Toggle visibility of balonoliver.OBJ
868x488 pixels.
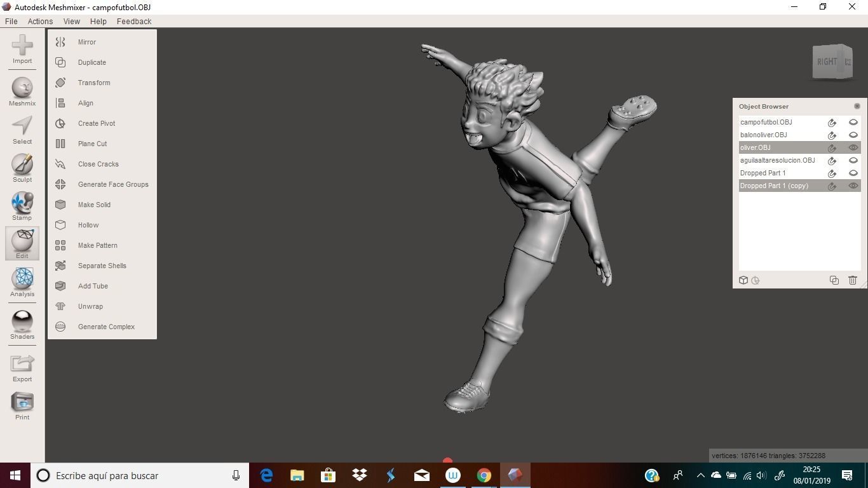coord(853,135)
